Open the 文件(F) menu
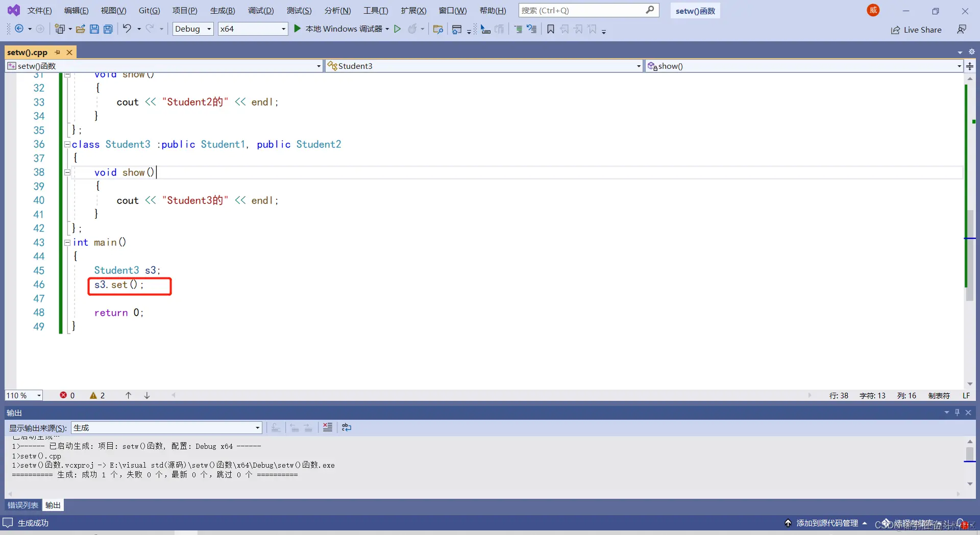Screen dimensions: 980x535 click(39, 10)
